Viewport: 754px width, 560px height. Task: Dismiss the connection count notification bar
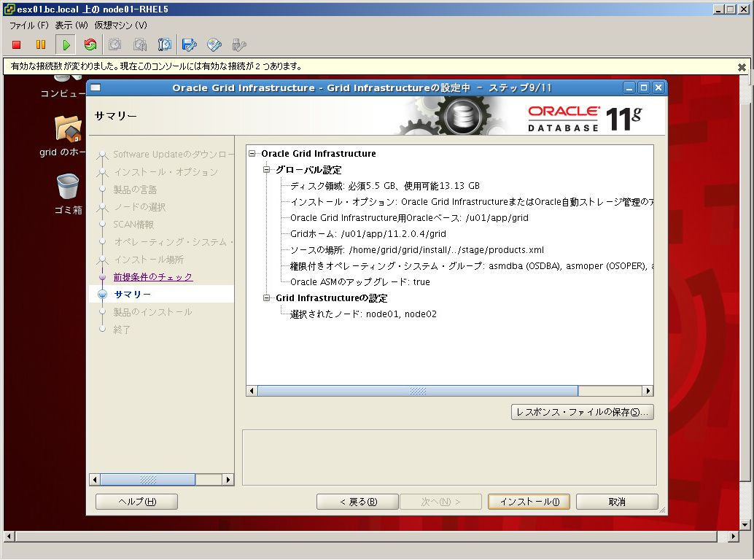click(742, 67)
